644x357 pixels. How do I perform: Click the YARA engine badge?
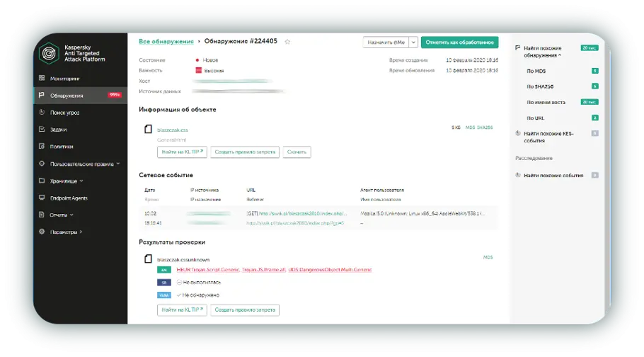point(164,295)
